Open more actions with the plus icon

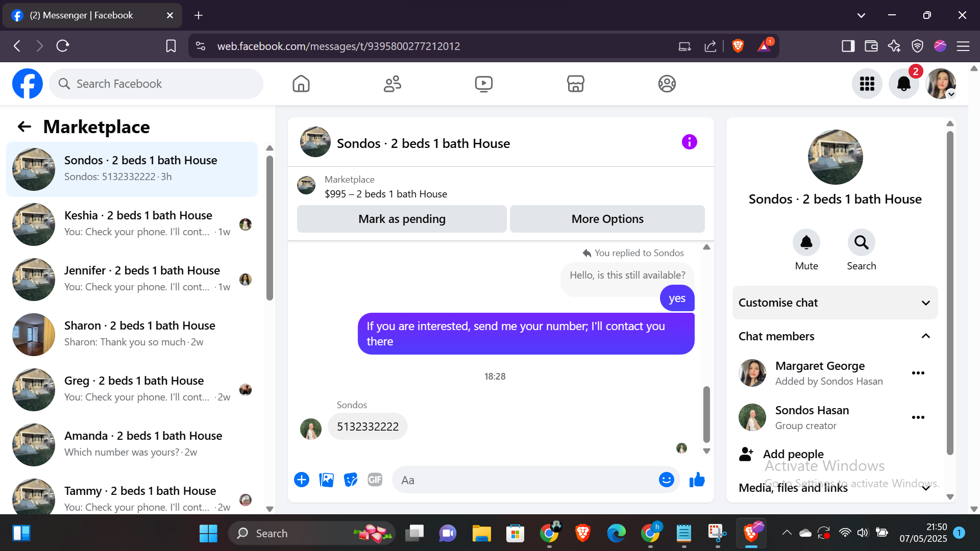point(302,480)
